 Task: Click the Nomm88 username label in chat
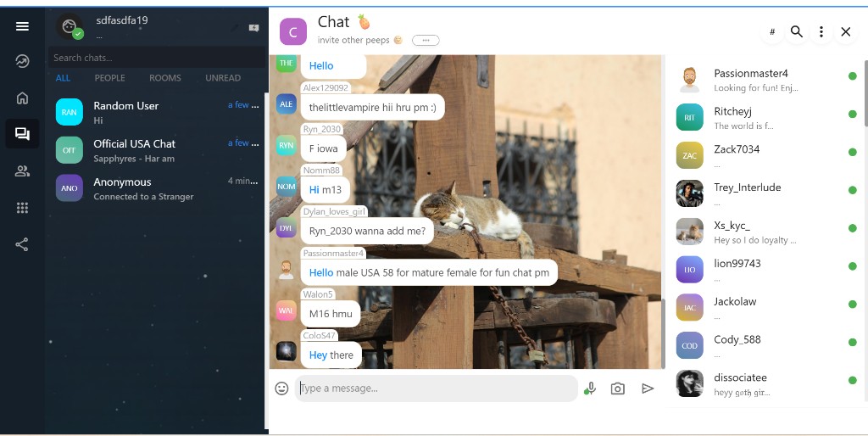tap(321, 170)
